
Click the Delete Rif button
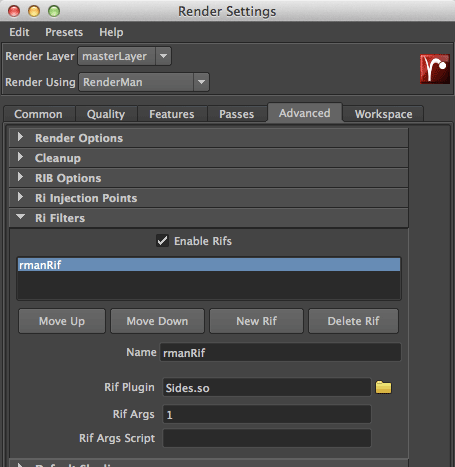[353, 321]
